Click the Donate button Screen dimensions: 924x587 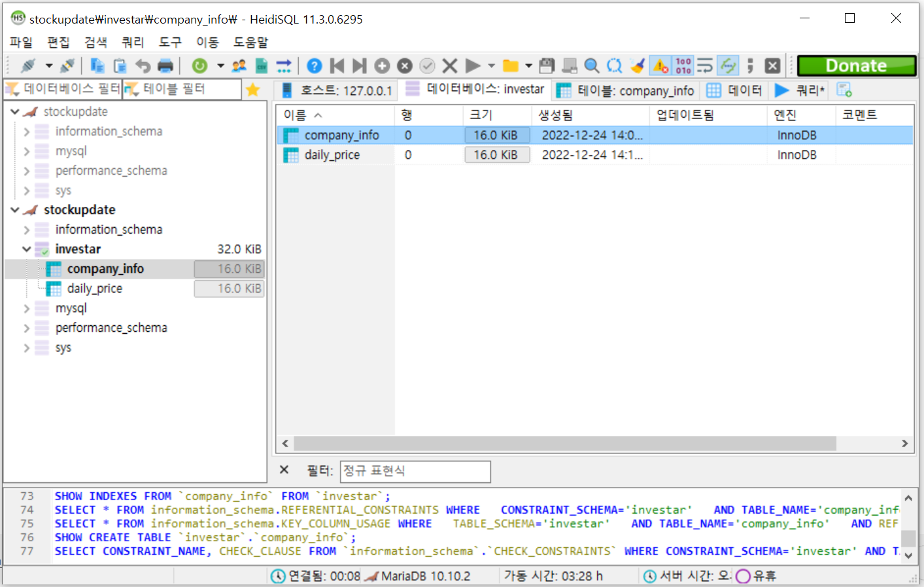tap(857, 65)
